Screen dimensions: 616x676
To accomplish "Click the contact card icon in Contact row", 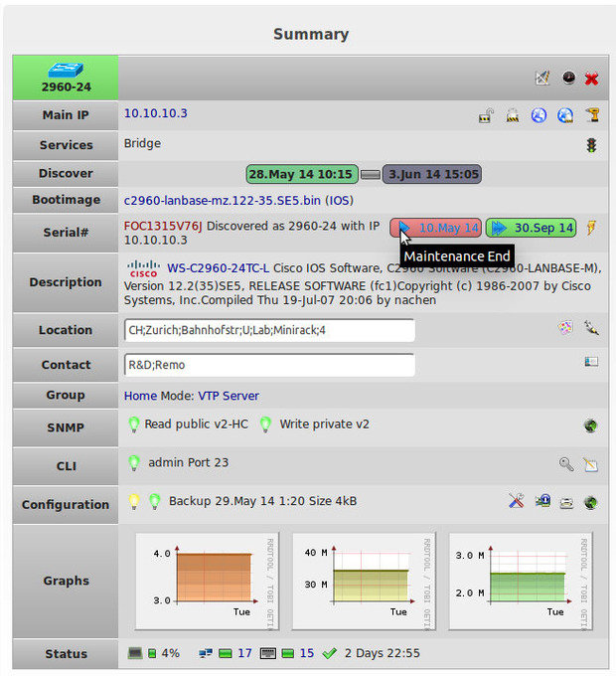I will click(x=591, y=363).
